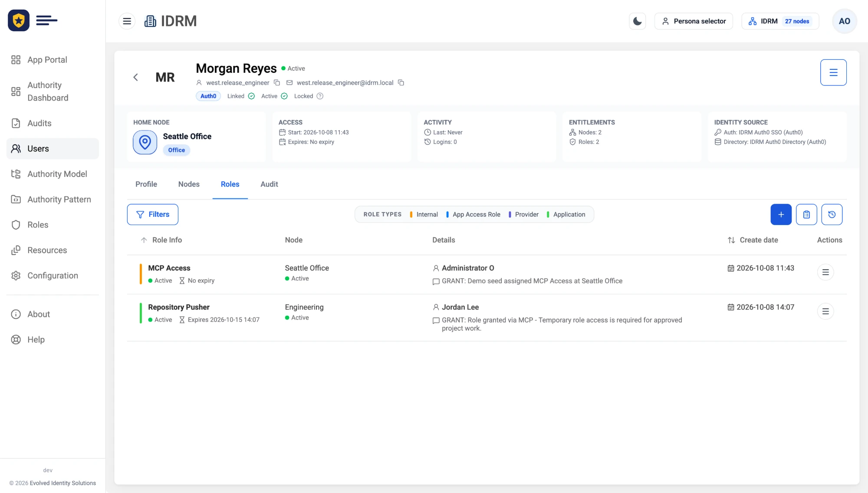Open App Portal in sidebar
The image size is (868, 493).
click(x=53, y=60)
